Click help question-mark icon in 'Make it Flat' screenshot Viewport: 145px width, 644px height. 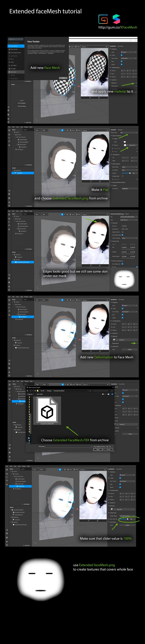click(x=9, y=206)
